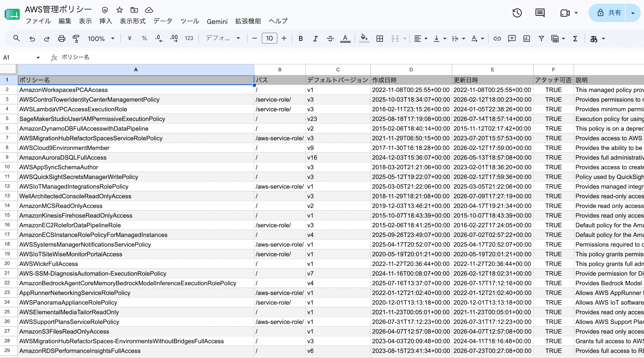Click the move-to-folder icon
The height and width of the screenshot is (358, 644).
click(x=134, y=10)
